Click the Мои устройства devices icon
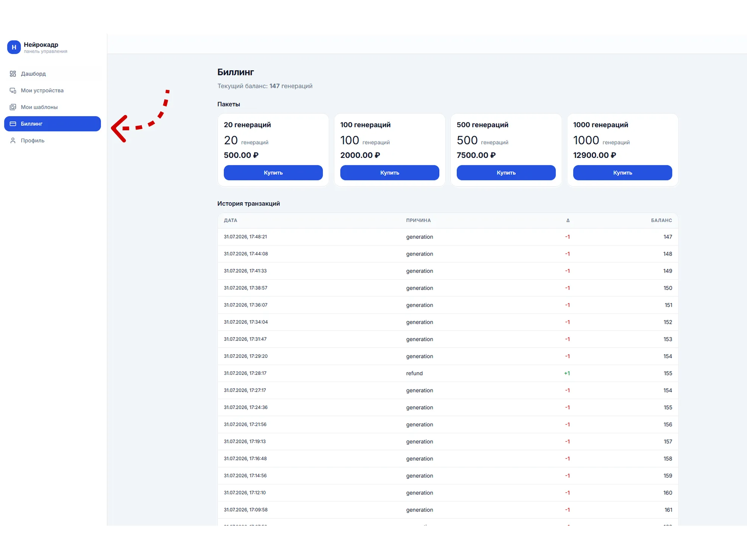This screenshot has width=747, height=560. [13, 90]
